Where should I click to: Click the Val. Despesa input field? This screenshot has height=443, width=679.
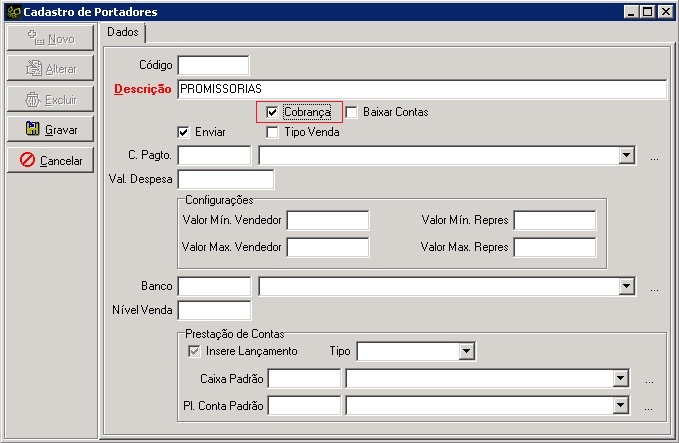[225, 180]
